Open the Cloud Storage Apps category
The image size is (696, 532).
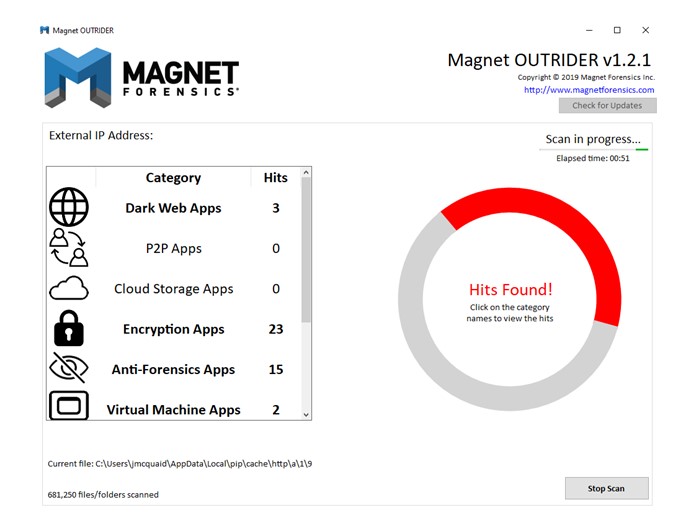tap(174, 289)
